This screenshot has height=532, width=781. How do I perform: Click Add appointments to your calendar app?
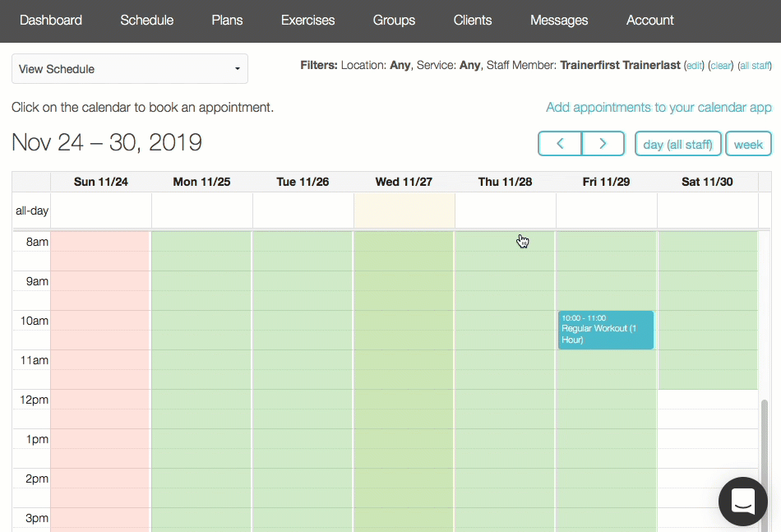[659, 108]
